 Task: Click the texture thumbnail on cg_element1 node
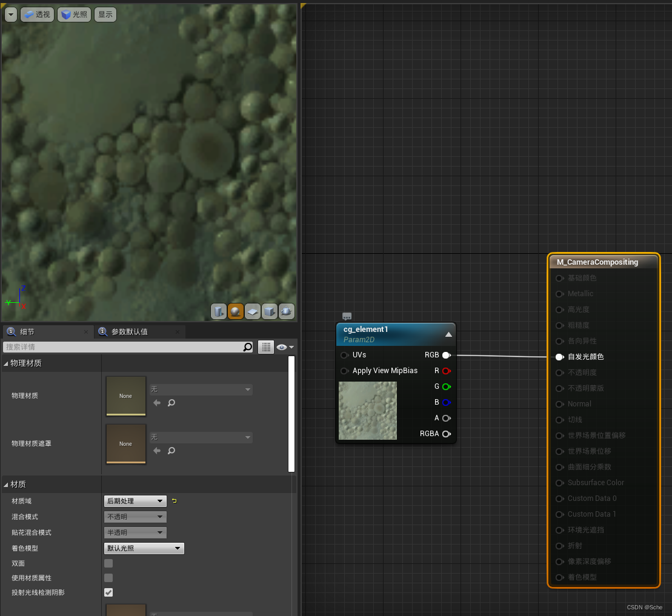tap(367, 411)
